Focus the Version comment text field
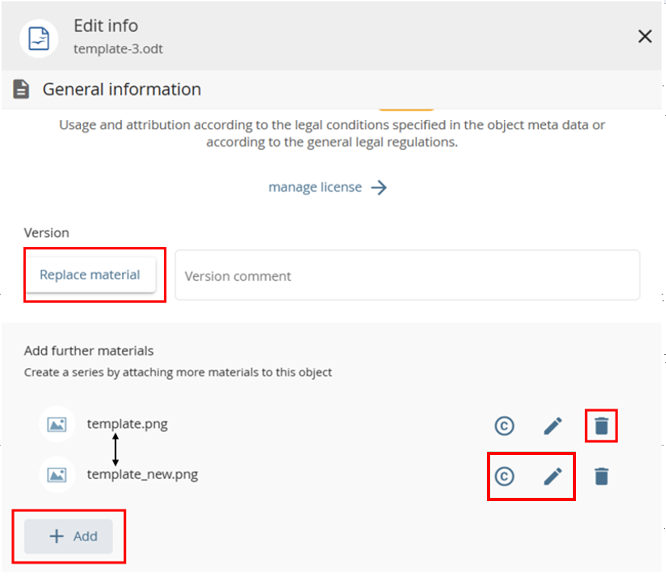Viewport: 666px width, 576px height. [407, 276]
